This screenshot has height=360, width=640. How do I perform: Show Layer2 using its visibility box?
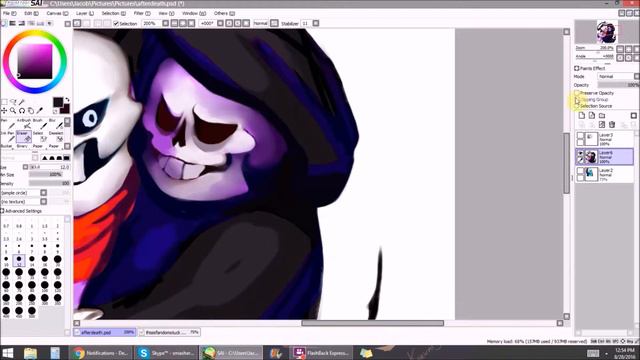pos(580,171)
